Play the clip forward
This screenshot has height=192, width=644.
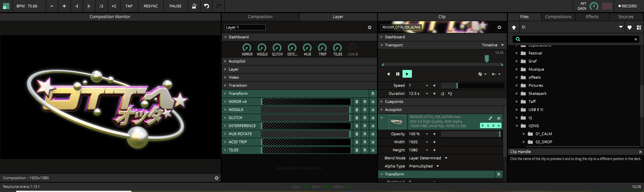coord(407,74)
